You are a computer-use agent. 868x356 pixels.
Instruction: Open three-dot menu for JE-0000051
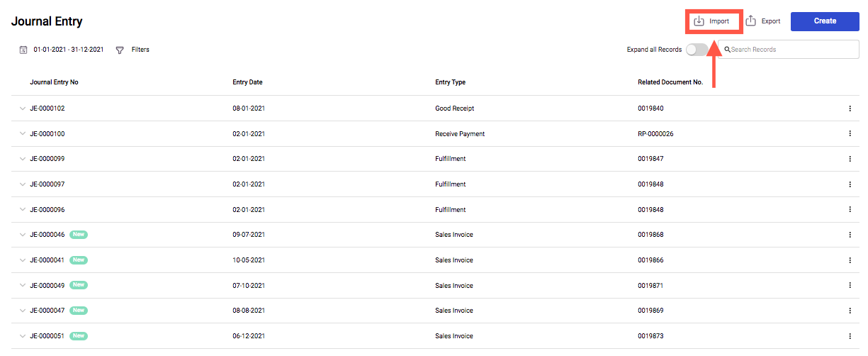850,336
